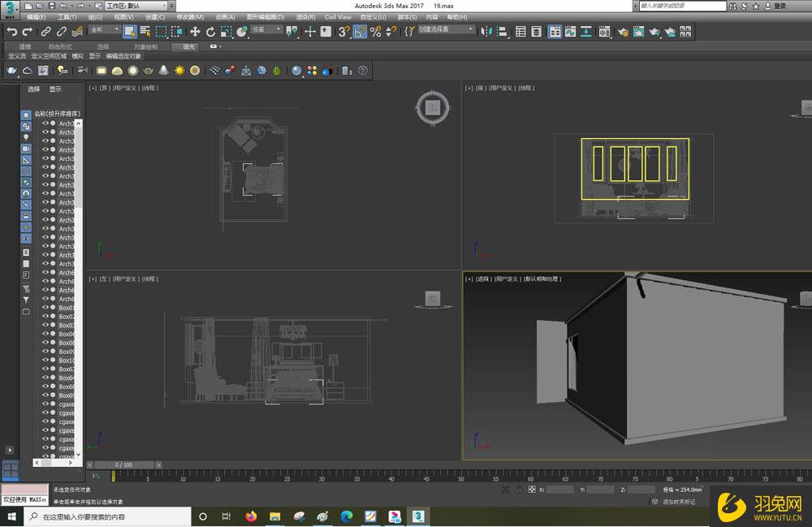
Task: Select Box01 in the Scene Explorer list
Action: pos(65,308)
